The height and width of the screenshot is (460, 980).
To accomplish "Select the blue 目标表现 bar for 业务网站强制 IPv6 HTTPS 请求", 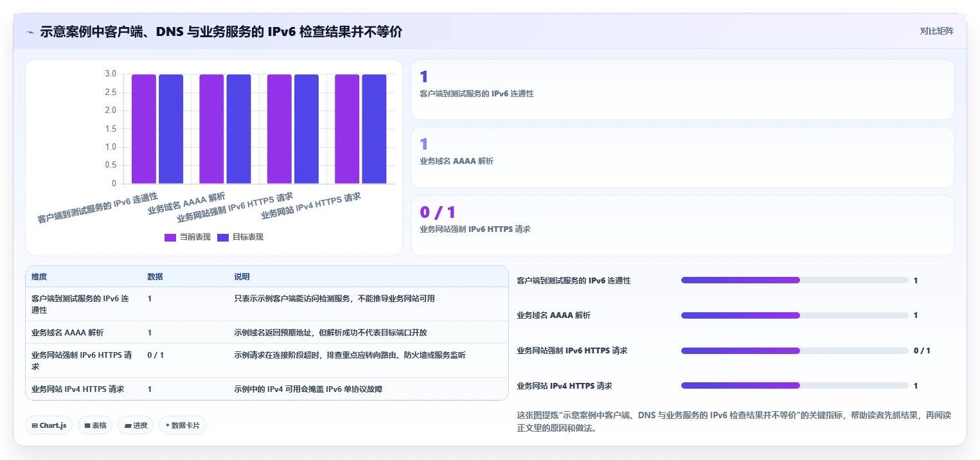I will [x=307, y=129].
